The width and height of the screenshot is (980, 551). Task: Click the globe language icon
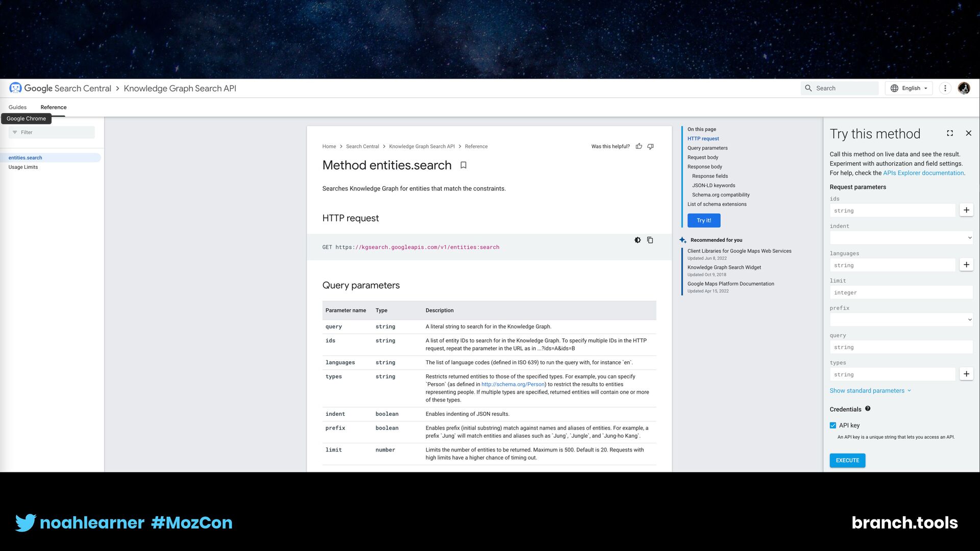[894, 88]
